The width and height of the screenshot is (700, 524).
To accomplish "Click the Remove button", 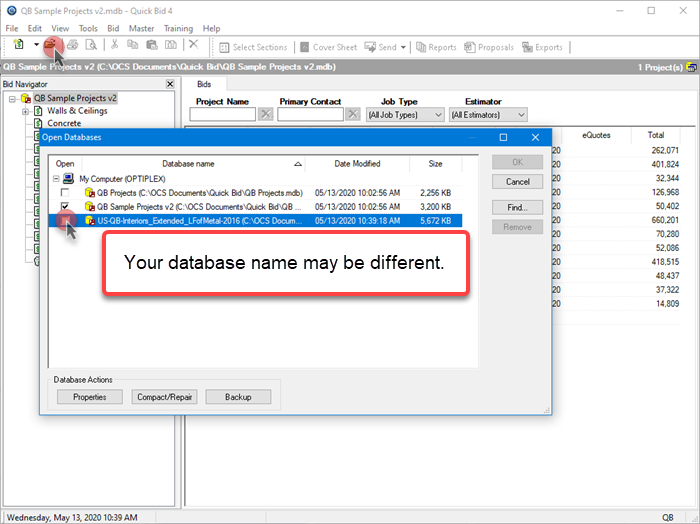I will click(x=517, y=227).
